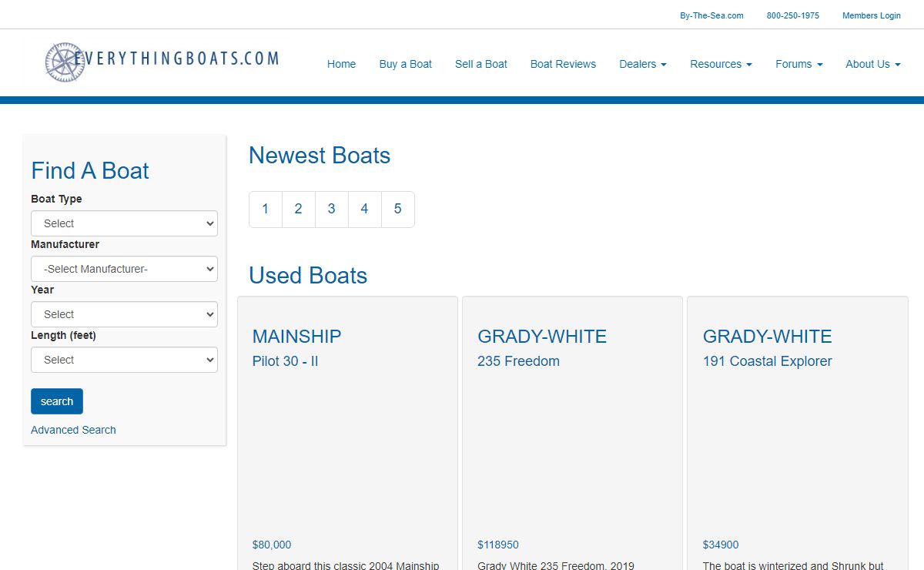
Task: Go to Newest Boats page 4
Action: [365, 209]
